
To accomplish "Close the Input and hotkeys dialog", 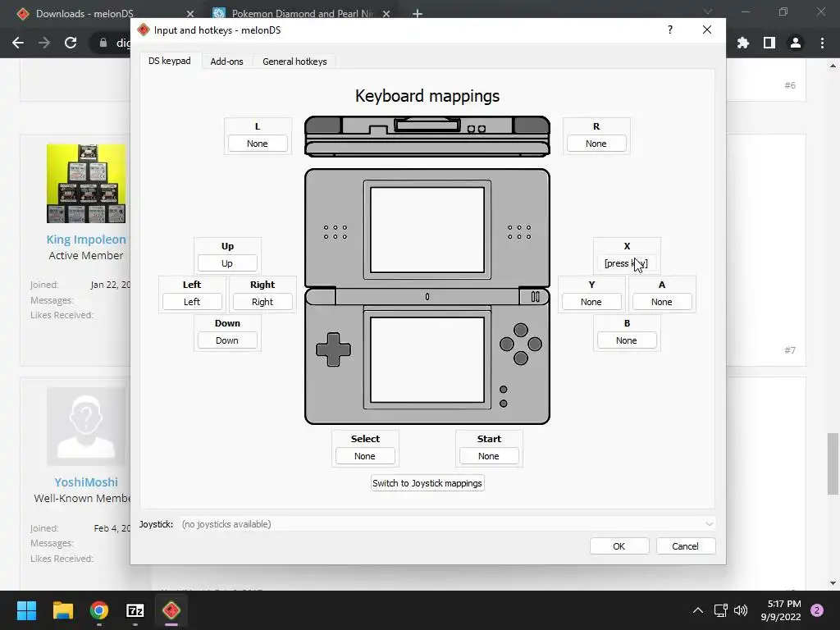I will tap(707, 30).
